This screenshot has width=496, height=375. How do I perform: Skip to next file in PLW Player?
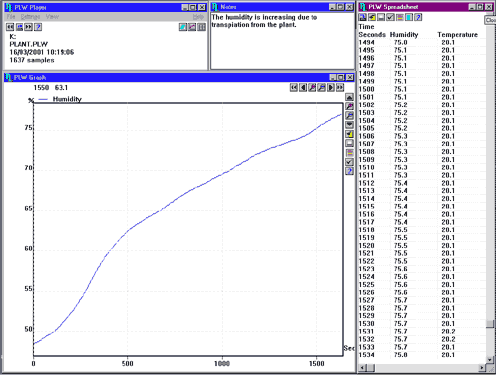pyautogui.click(x=29, y=27)
